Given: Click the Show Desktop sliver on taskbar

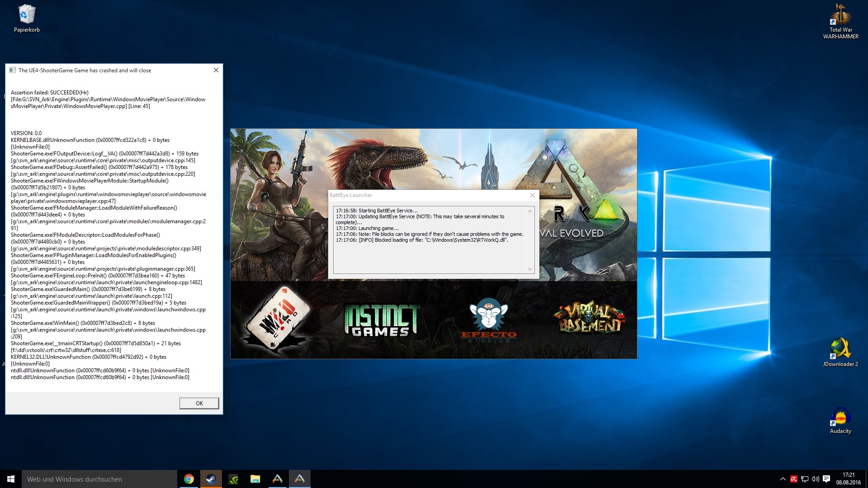Looking at the screenshot, I should (866, 479).
